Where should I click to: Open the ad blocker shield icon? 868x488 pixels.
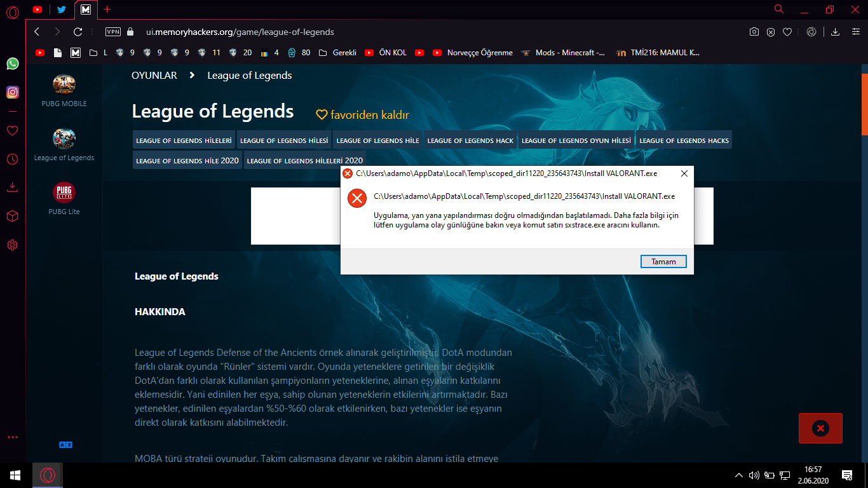click(771, 32)
